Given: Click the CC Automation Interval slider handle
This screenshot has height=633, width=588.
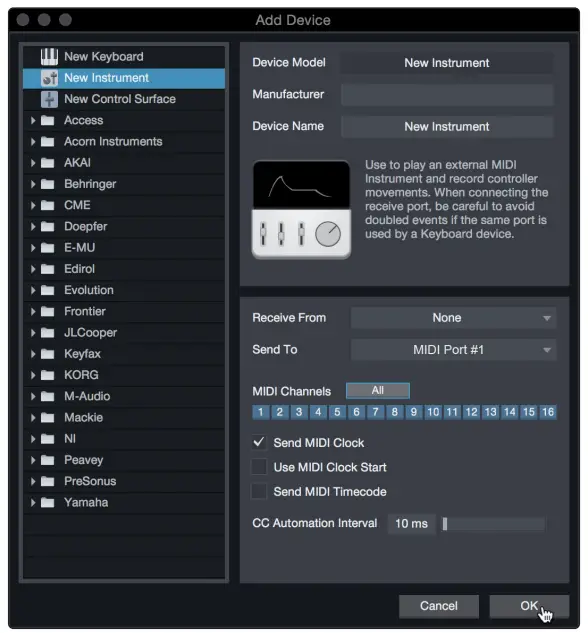Looking at the screenshot, I should (445, 524).
